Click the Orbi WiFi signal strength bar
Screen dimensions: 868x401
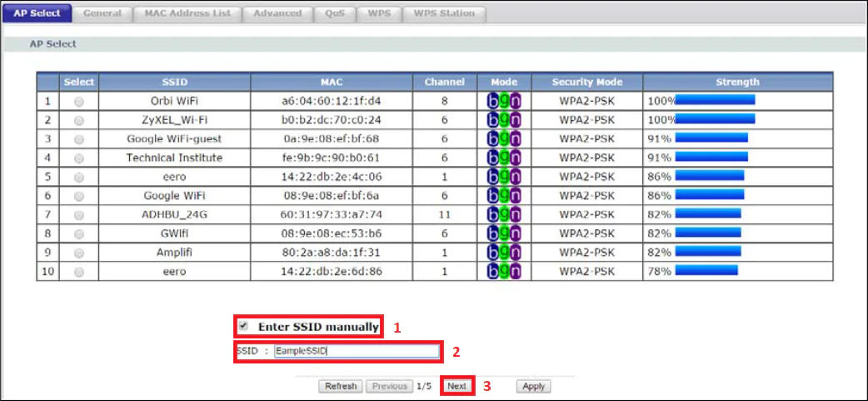pyautogui.click(x=716, y=100)
